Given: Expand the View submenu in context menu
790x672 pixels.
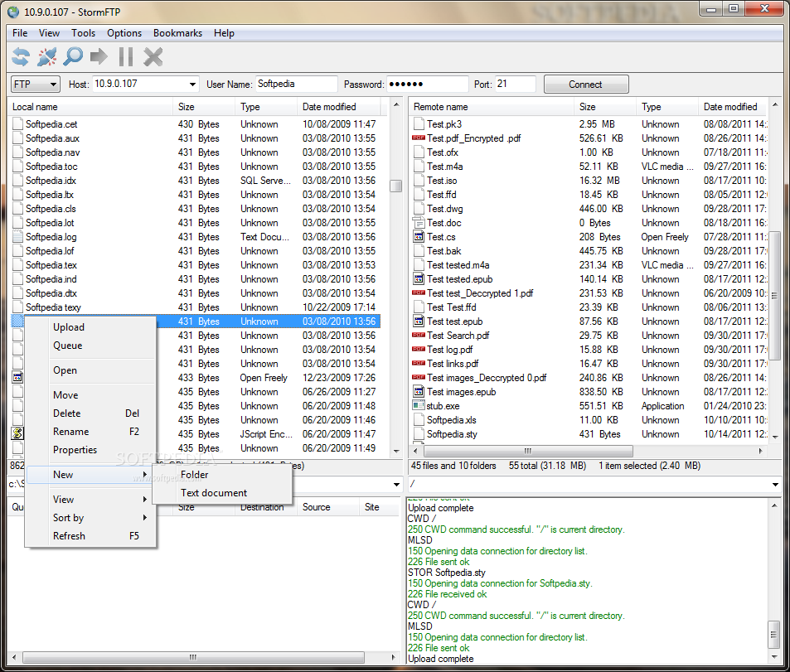Looking at the screenshot, I should 90,499.
